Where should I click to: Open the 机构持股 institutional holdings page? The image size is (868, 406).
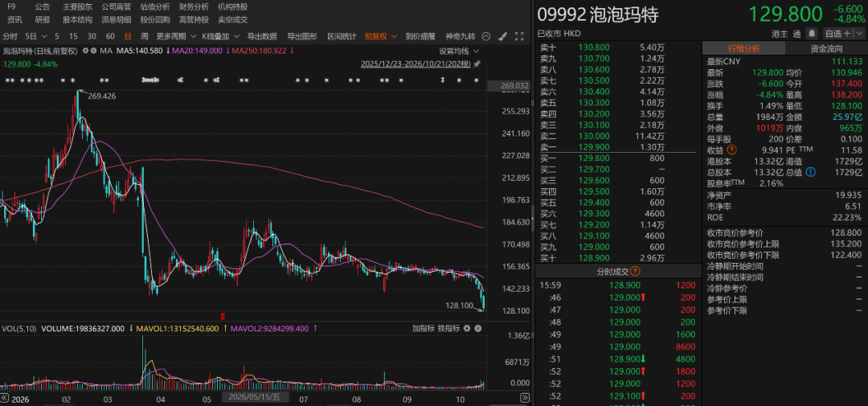point(232,7)
